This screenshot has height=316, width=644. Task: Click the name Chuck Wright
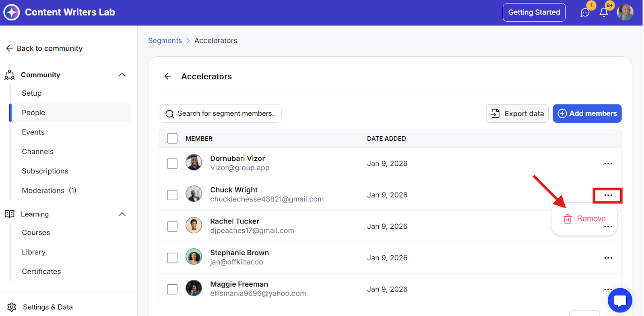point(234,190)
